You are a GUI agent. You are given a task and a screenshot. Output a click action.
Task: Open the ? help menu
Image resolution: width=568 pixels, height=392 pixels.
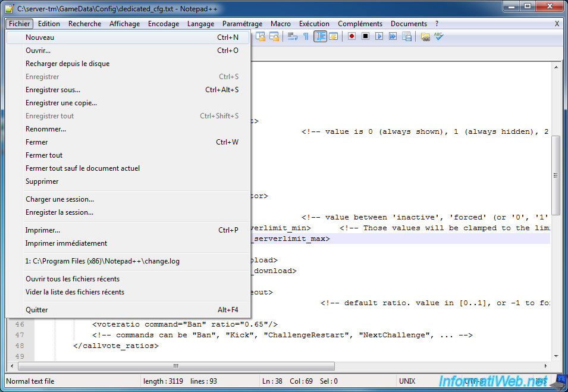[437, 24]
